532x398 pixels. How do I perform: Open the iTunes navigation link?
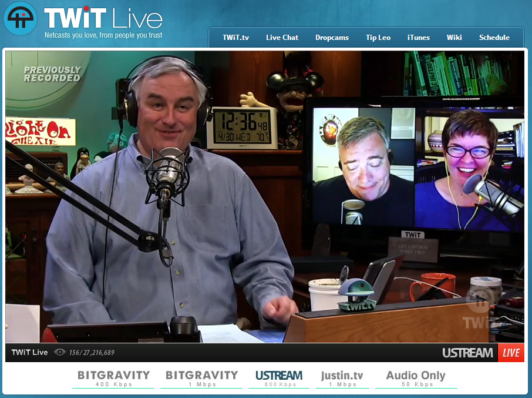click(418, 38)
